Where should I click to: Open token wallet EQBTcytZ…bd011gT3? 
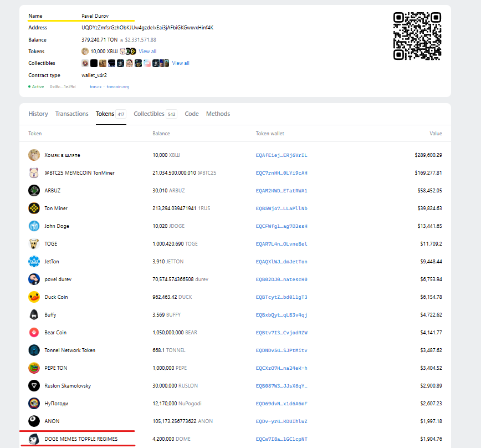tap(282, 297)
